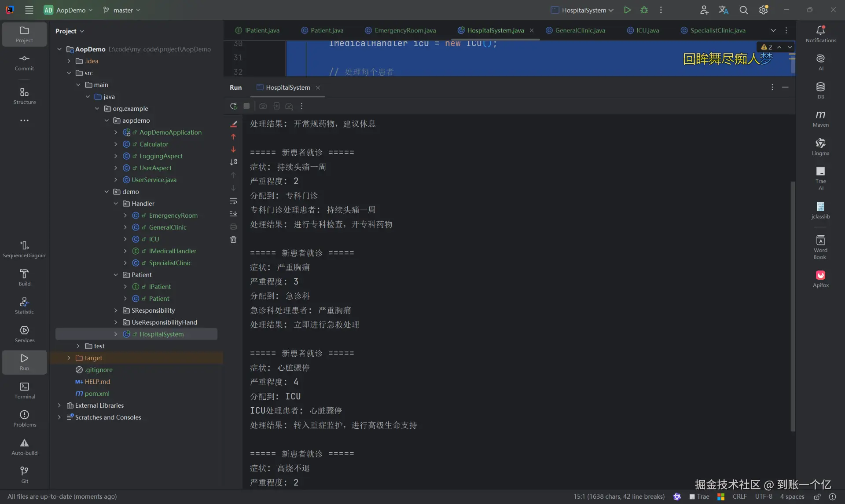Open the Apifox sidebar panel
Screen dimensions: 845x504
point(820,277)
